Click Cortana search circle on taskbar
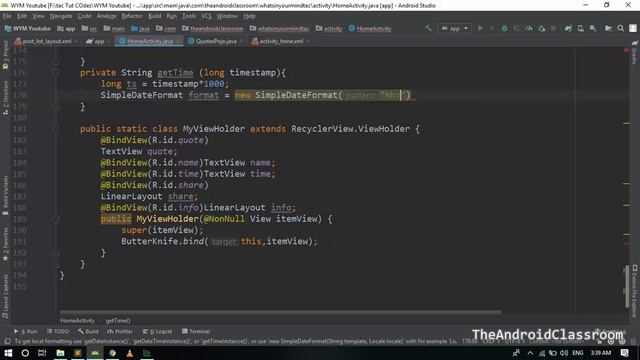The width and height of the screenshot is (640, 360). tap(25, 353)
